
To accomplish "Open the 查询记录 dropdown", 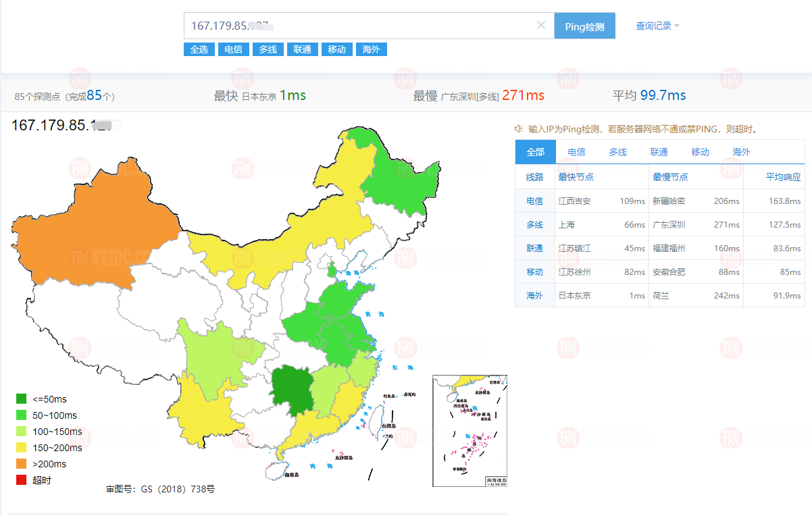I will point(653,25).
